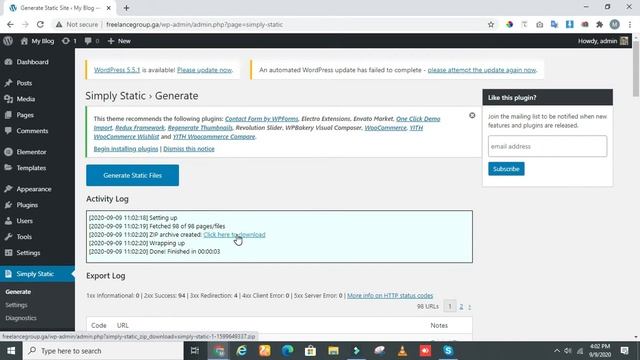The width and height of the screenshot is (640, 360).
Task: Open Tools menu item
Action: click(x=24, y=237)
